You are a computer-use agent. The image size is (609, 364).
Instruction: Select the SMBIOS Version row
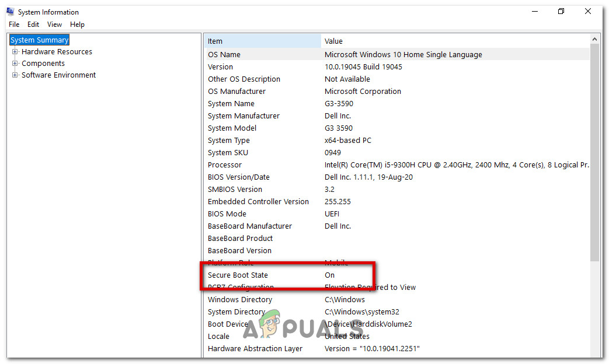click(x=397, y=190)
